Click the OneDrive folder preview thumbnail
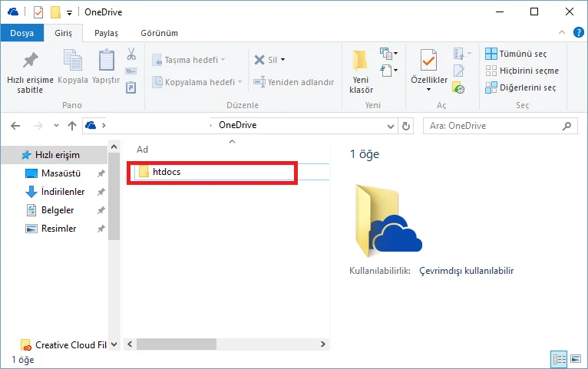 tap(388, 221)
